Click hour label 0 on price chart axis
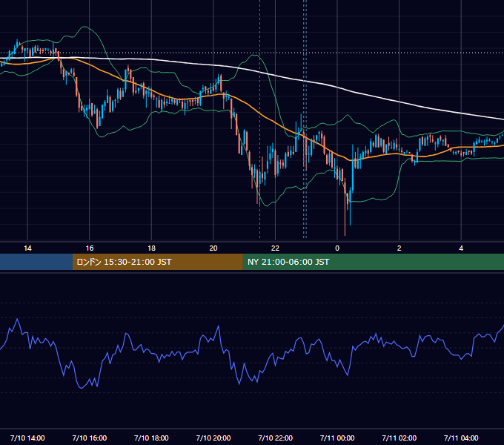 pyautogui.click(x=337, y=248)
